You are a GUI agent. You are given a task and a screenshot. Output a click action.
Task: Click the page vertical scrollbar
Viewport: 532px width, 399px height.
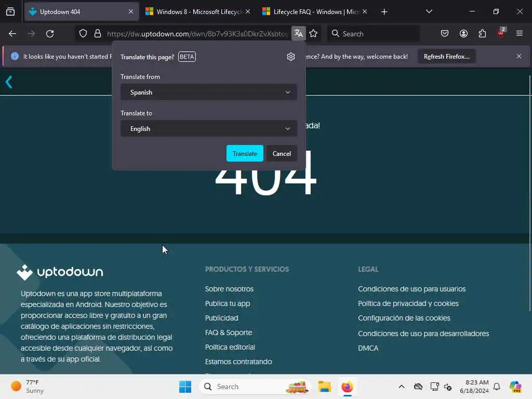(x=529, y=193)
